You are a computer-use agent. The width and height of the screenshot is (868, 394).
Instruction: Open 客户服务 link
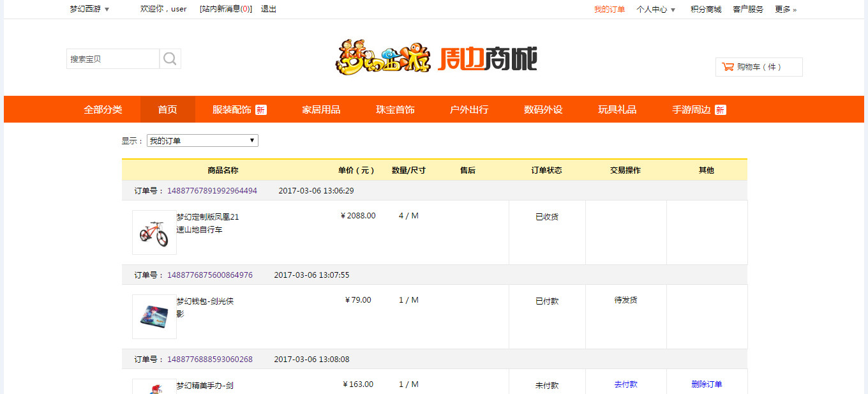point(748,10)
